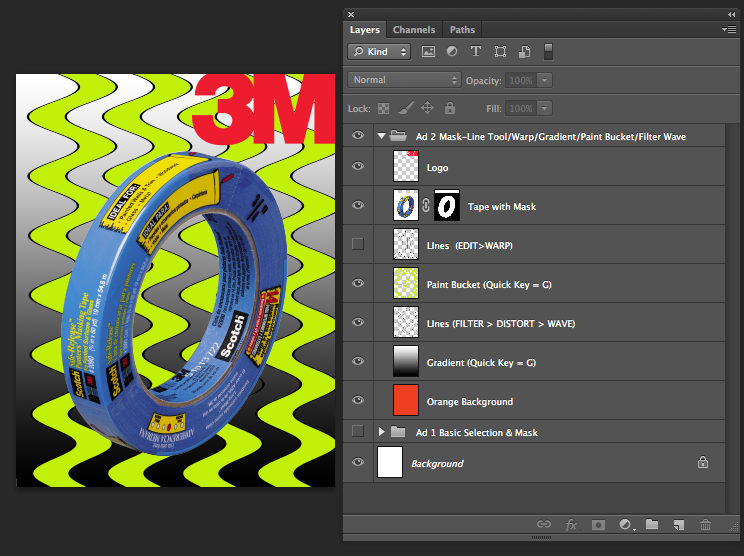Show the Lines (EDIT>WARP) layer
This screenshot has height=556, width=744.
pyautogui.click(x=358, y=244)
